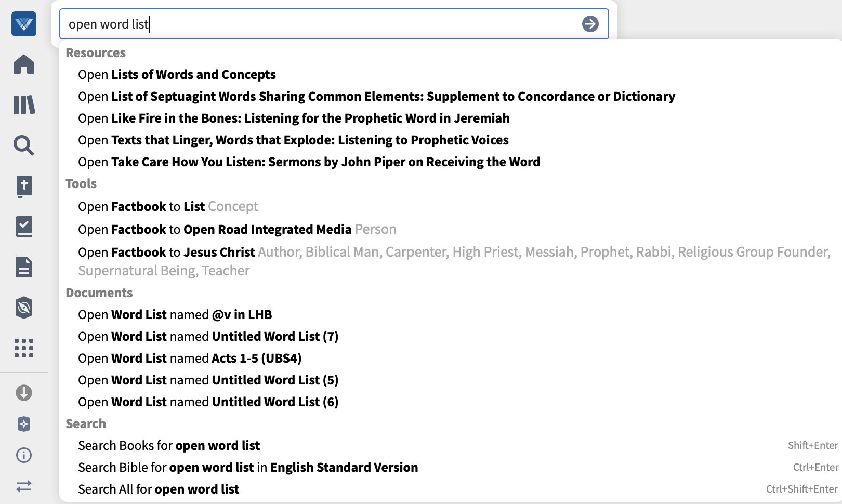
Task: Open the checklist guides icon
Action: [x=24, y=227]
